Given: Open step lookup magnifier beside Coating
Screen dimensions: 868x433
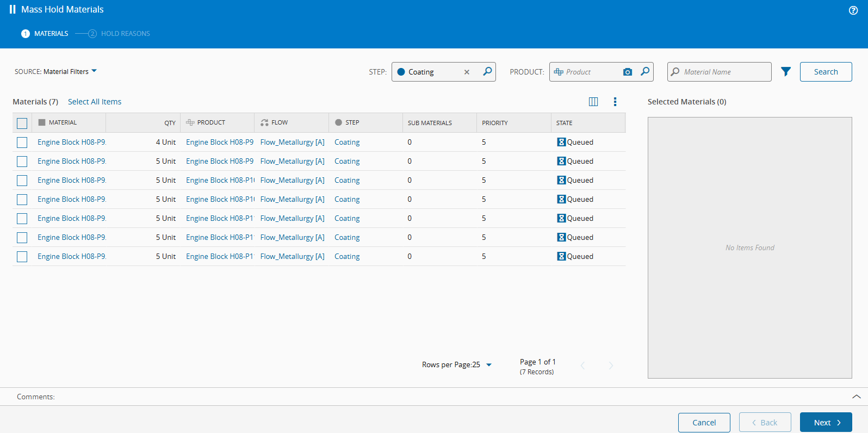Looking at the screenshot, I should (487, 71).
